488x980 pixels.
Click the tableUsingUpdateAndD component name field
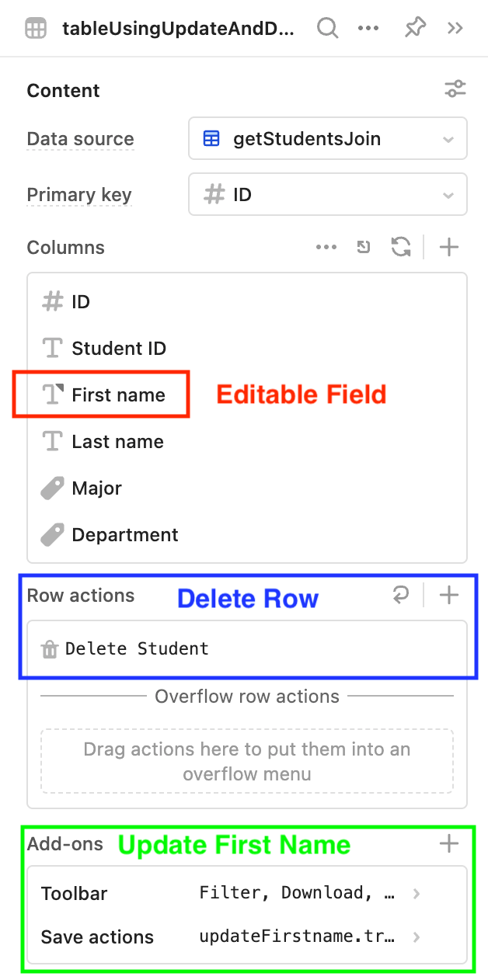[x=179, y=30]
